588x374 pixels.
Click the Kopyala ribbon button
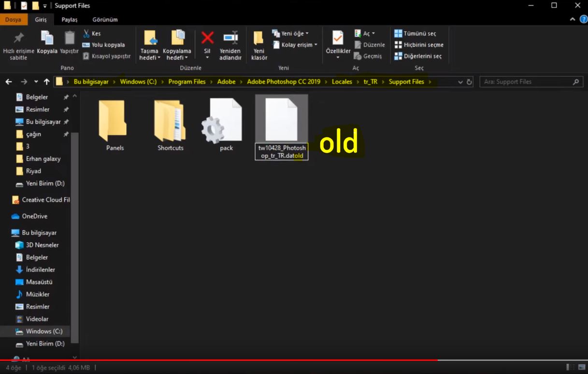pyautogui.click(x=47, y=42)
